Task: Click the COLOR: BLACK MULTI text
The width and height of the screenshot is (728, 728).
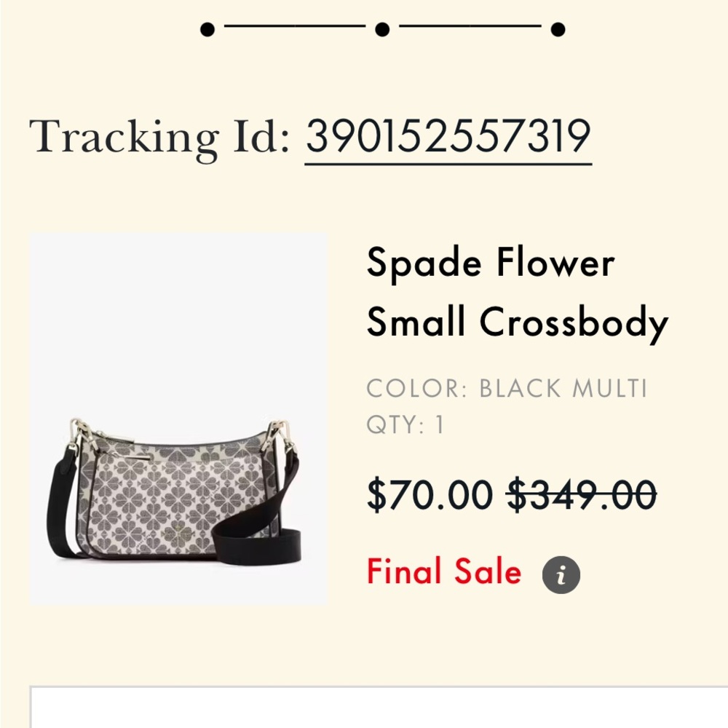Action: (507, 389)
